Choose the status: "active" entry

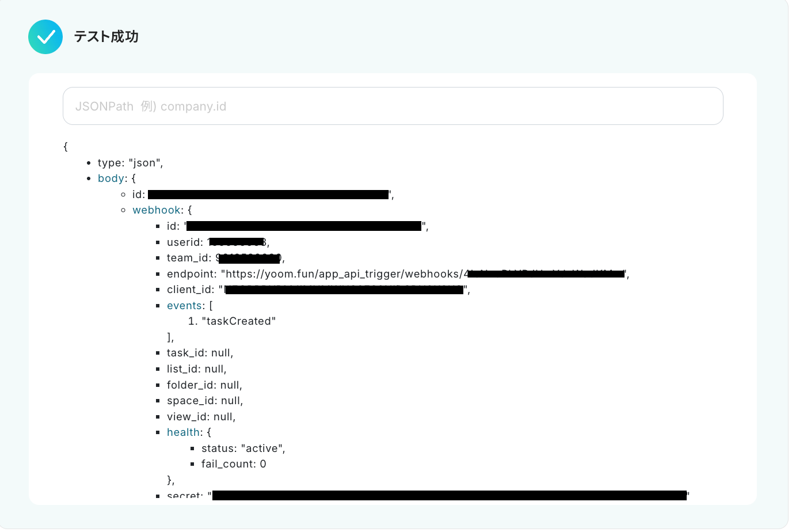tap(243, 449)
